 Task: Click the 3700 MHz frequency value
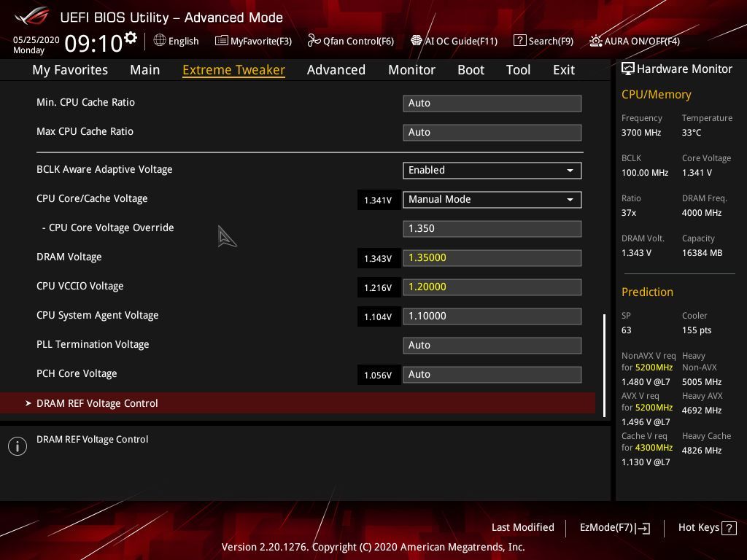click(x=641, y=133)
